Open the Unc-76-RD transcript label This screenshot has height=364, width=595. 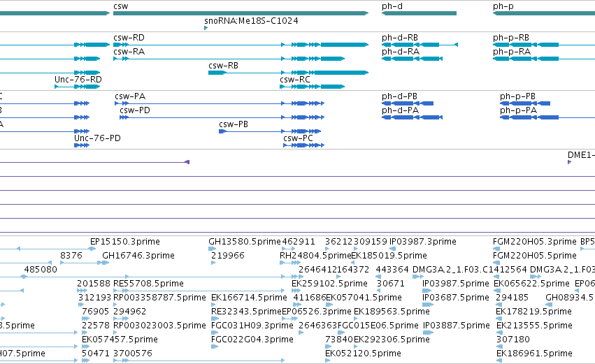point(78,80)
